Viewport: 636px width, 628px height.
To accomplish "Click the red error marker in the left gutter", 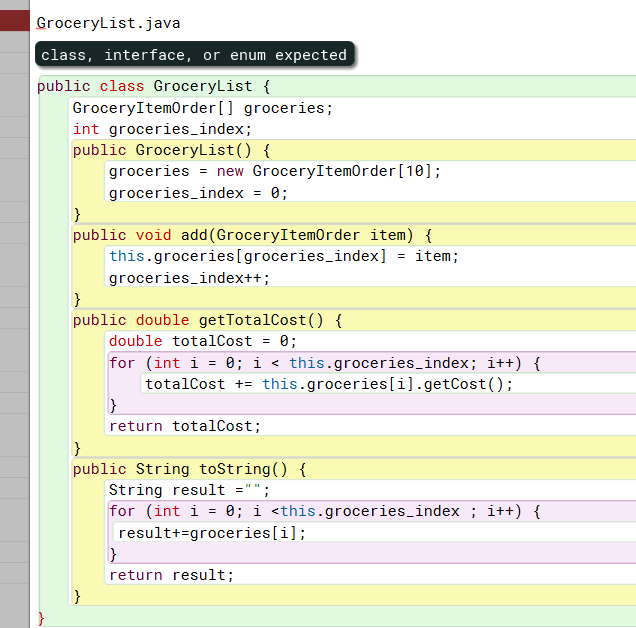I will 15,21.
